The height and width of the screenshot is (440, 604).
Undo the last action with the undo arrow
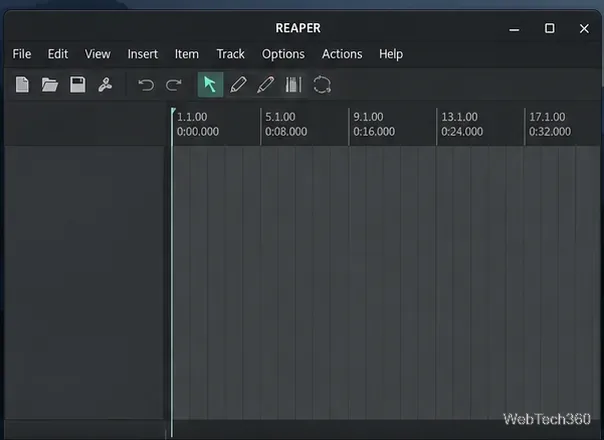pyautogui.click(x=146, y=85)
